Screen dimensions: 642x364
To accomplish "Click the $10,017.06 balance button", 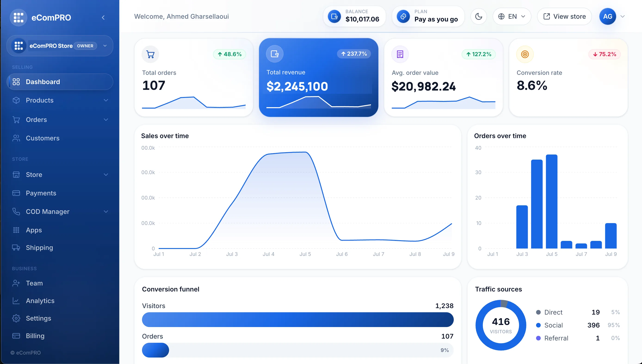I will (x=354, y=16).
